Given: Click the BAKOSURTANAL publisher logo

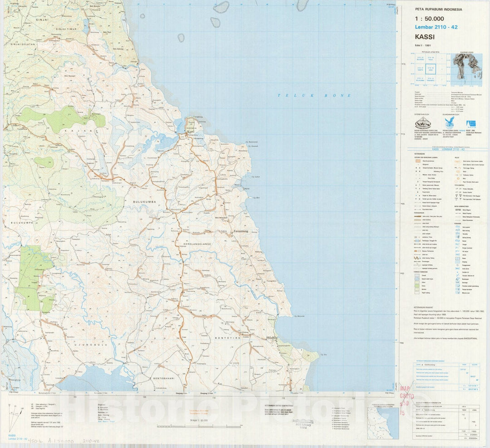Looking at the screenshot, I should click(x=423, y=123).
